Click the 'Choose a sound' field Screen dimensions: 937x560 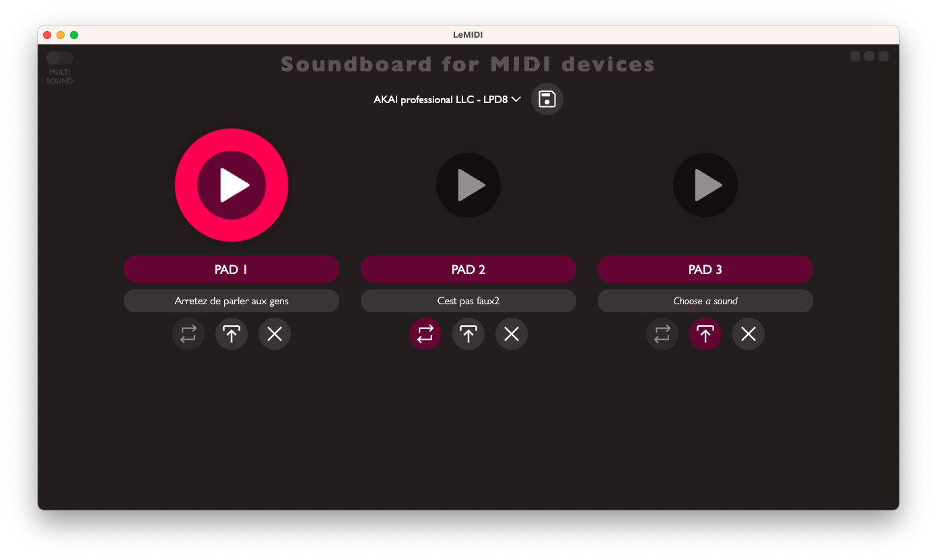click(x=705, y=301)
